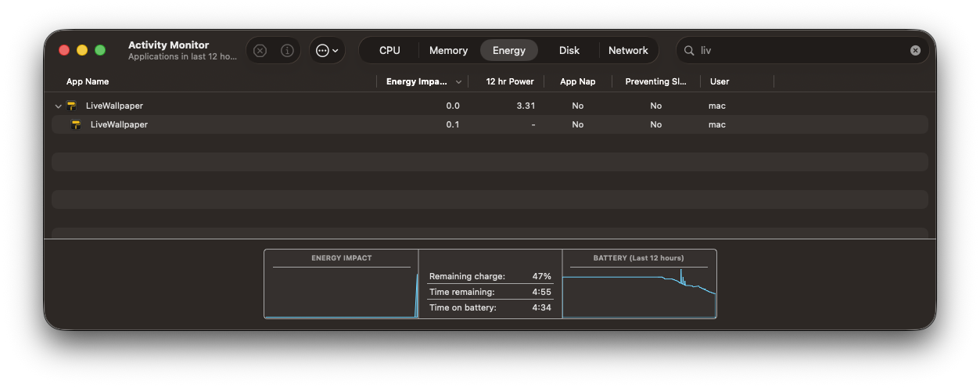Screen dimensions: 980x388
Task: Click the Battery last 12 hours graph
Action: click(639, 284)
